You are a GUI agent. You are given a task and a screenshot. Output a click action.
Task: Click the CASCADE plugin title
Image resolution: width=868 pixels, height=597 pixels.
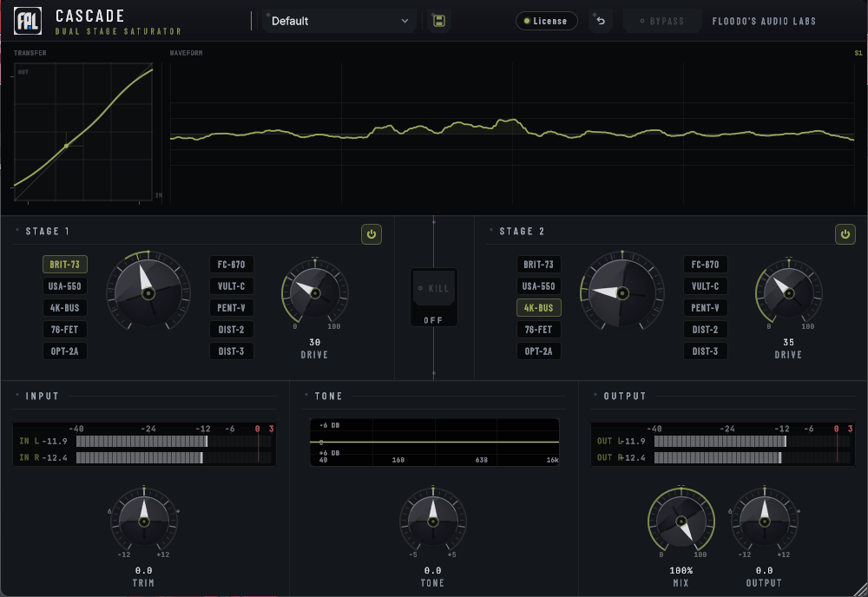89,16
